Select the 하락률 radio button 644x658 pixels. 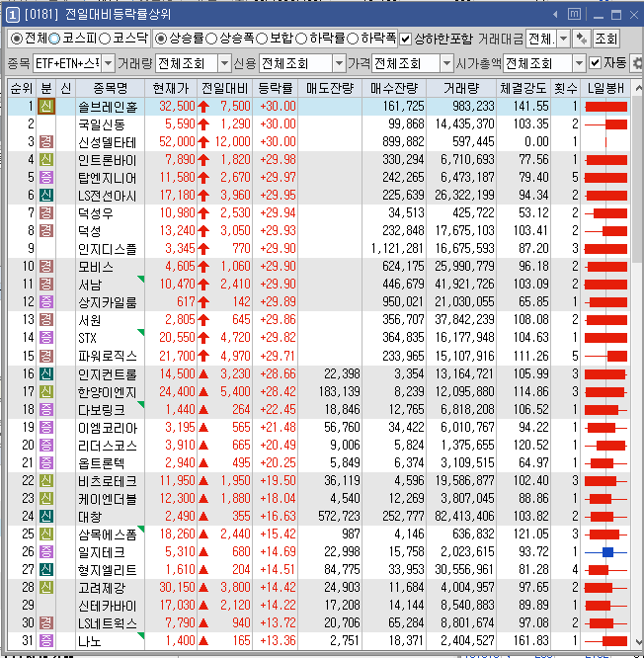pos(301,40)
